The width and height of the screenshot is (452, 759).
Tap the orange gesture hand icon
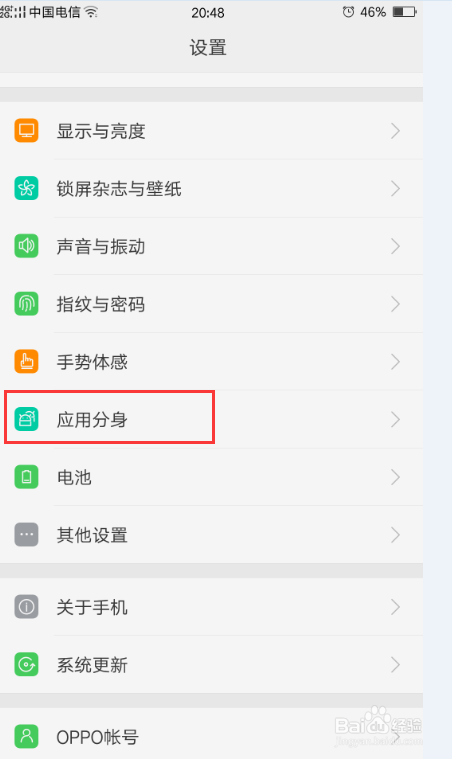point(26,362)
